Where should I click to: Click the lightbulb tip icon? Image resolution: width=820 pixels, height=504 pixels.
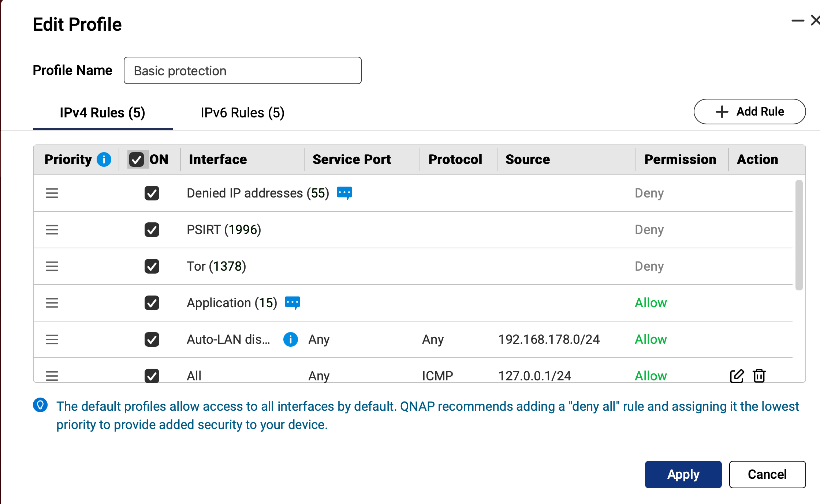[40, 405]
